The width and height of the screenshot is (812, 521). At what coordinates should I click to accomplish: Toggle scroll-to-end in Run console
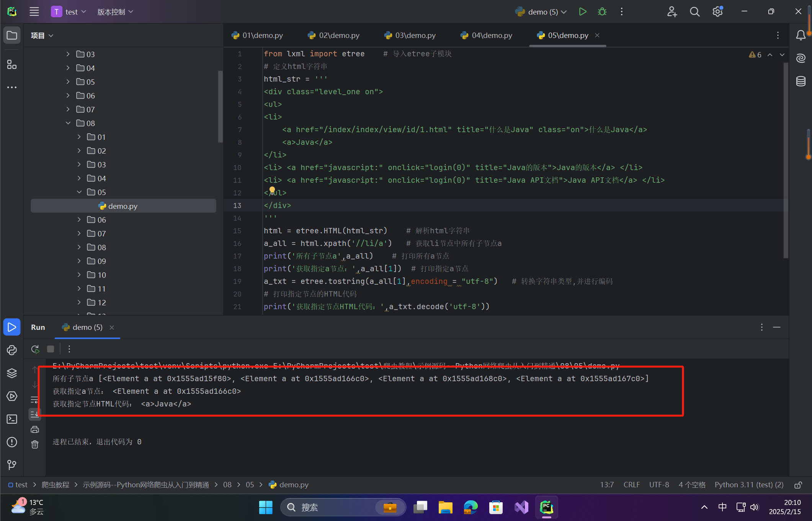point(34,414)
